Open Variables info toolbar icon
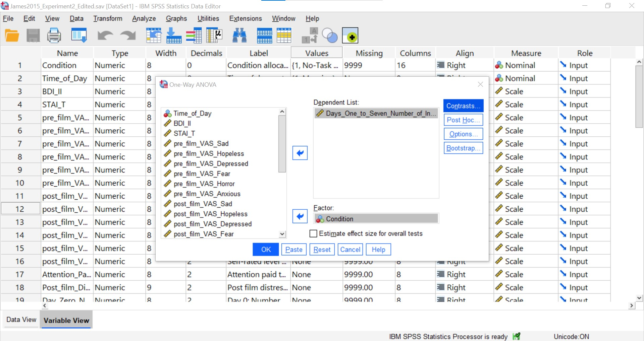Screen dimensions: 644x341 (x=194, y=36)
